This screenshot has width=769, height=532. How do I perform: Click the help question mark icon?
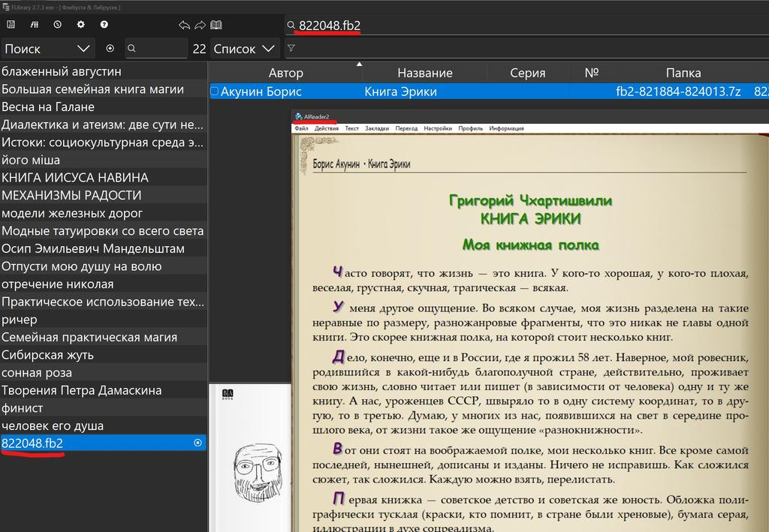pos(104,25)
